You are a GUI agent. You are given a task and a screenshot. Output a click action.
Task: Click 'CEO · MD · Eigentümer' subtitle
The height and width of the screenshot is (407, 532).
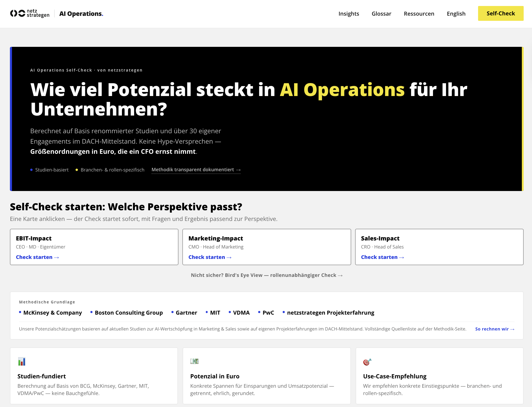pyautogui.click(x=41, y=247)
